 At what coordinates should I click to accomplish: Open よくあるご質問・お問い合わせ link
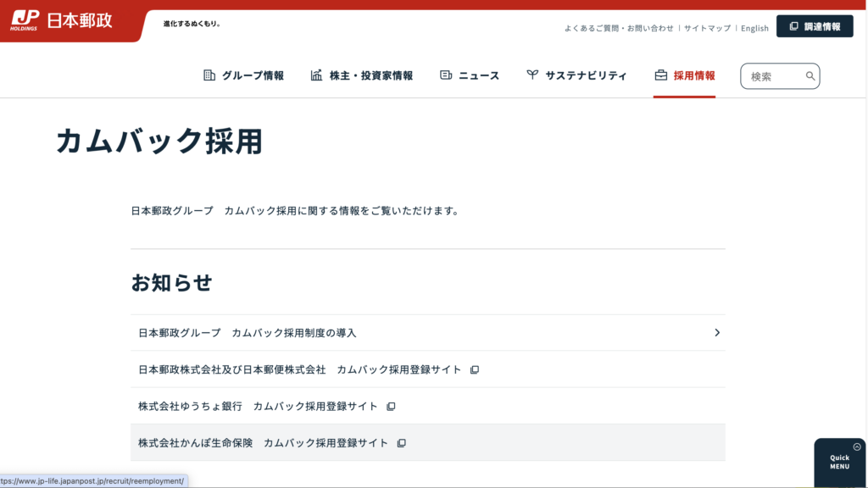(x=619, y=28)
